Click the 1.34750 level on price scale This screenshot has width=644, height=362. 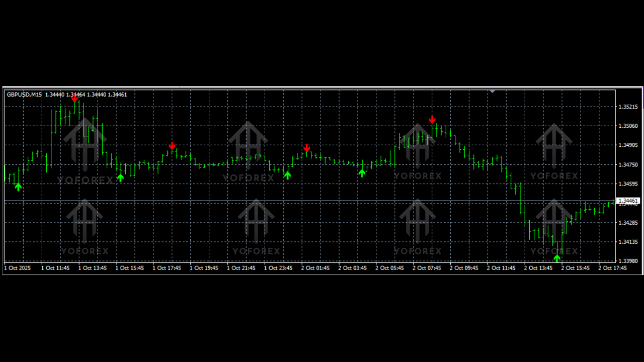pyautogui.click(x=628, y=165)
